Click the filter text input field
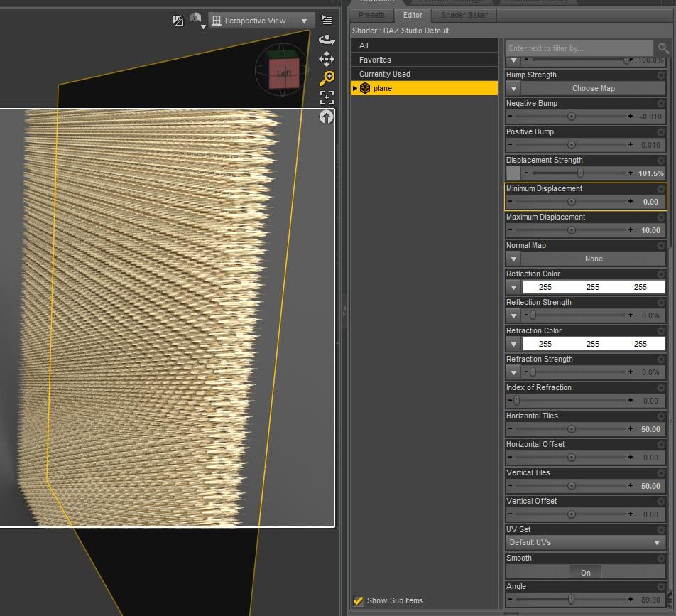The image size is (676, 616). [x=579, y=48]
